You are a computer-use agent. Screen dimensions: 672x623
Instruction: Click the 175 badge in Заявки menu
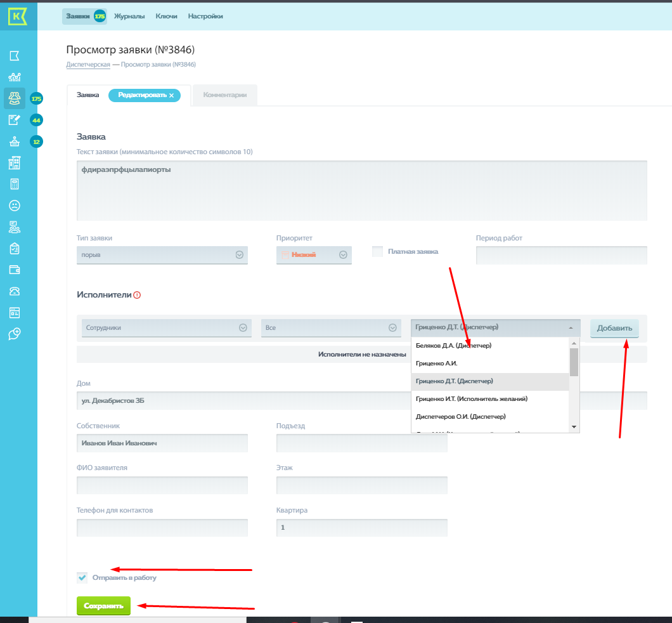[x=100, y=16]
